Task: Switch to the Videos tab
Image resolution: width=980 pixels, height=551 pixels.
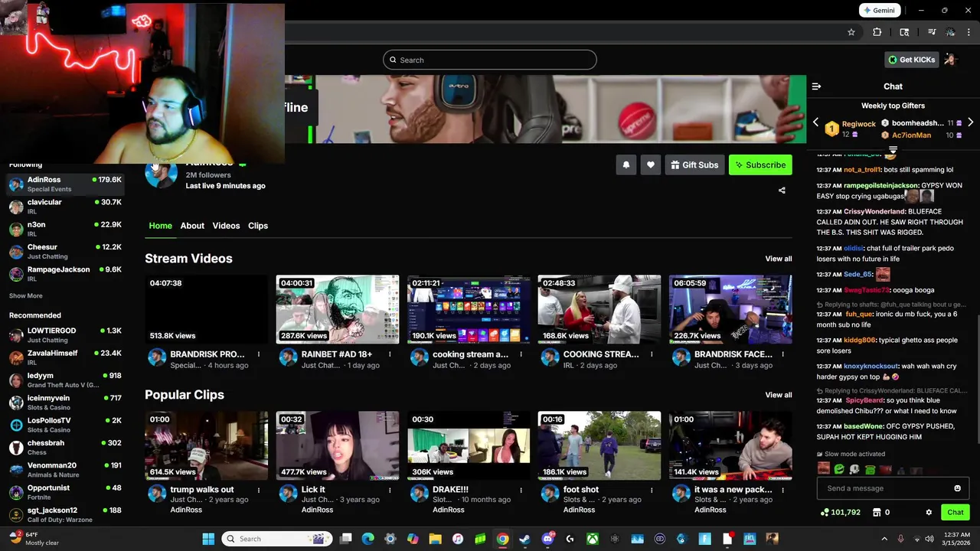Action: click(226, 226)
